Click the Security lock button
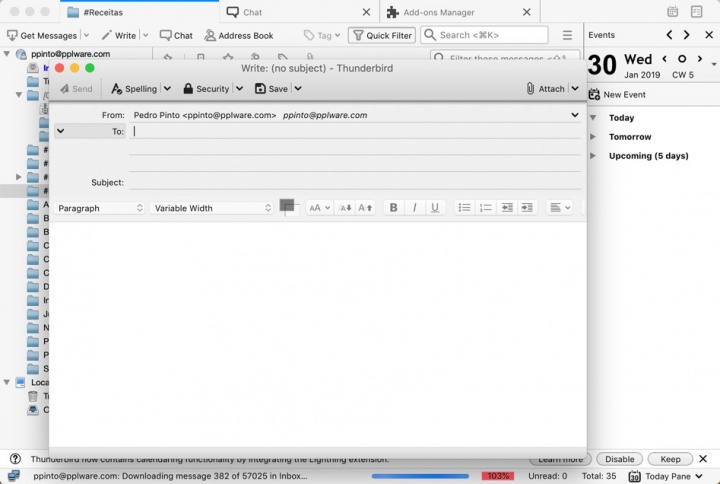The height and width of the screenshot is (484, 720). [206, 88]
